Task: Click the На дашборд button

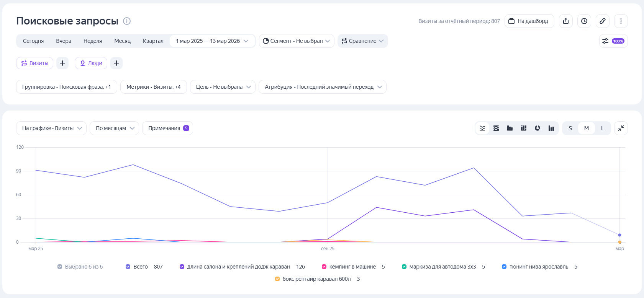Action: coord(529,21)
